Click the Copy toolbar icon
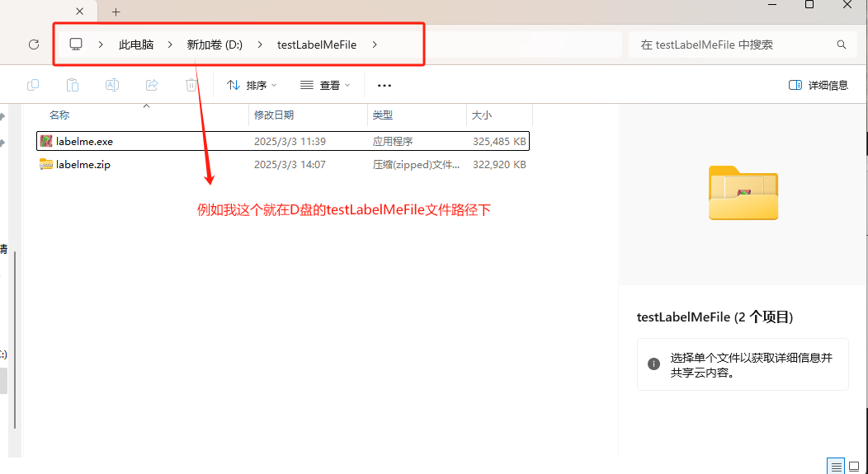Viewport: 868px width, 474px height. 33,85
